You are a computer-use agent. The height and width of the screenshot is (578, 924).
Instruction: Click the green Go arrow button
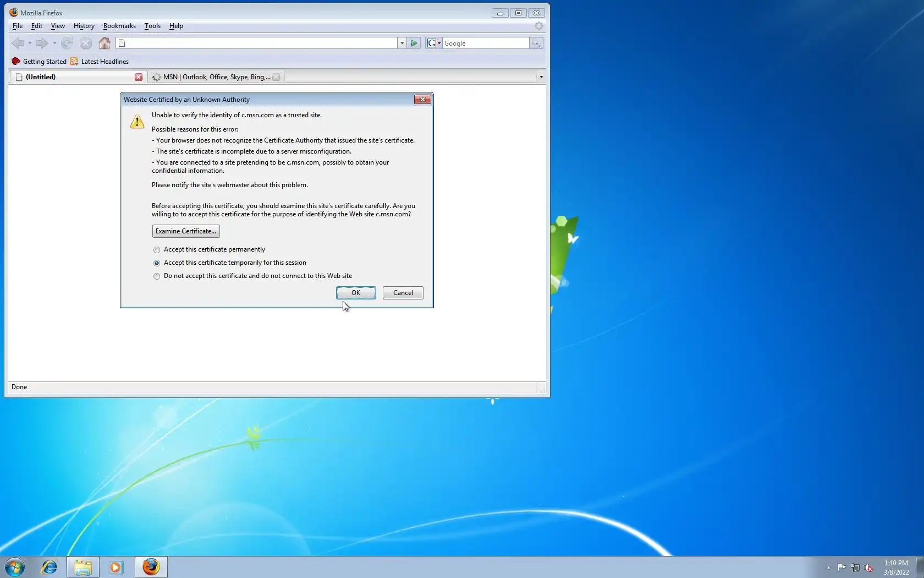pyautogui.click(x=415, y=43)
